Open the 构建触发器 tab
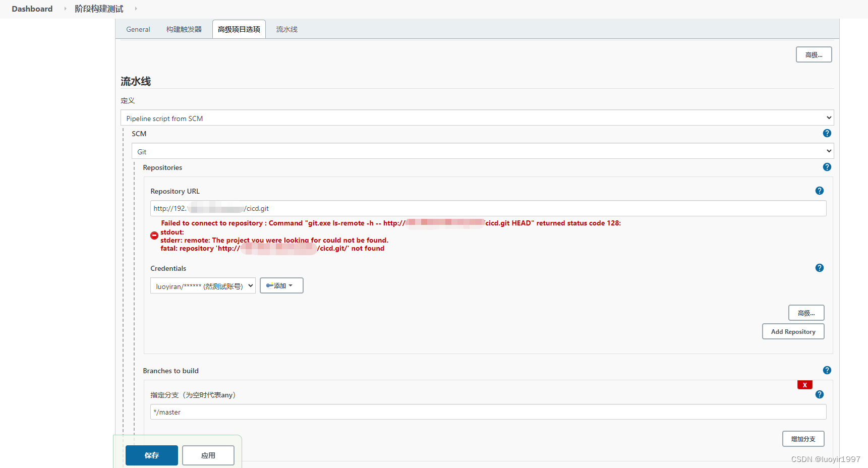This screenshot has width=868, height=468. click(x=184, y=29)
